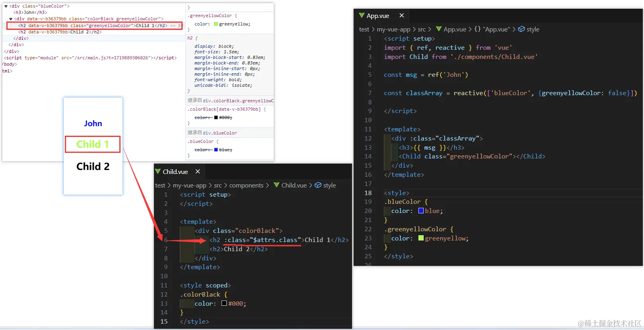644x330 pixels.
Task: Click the Vue logo icon on App.vue tab
Action: 362,16
